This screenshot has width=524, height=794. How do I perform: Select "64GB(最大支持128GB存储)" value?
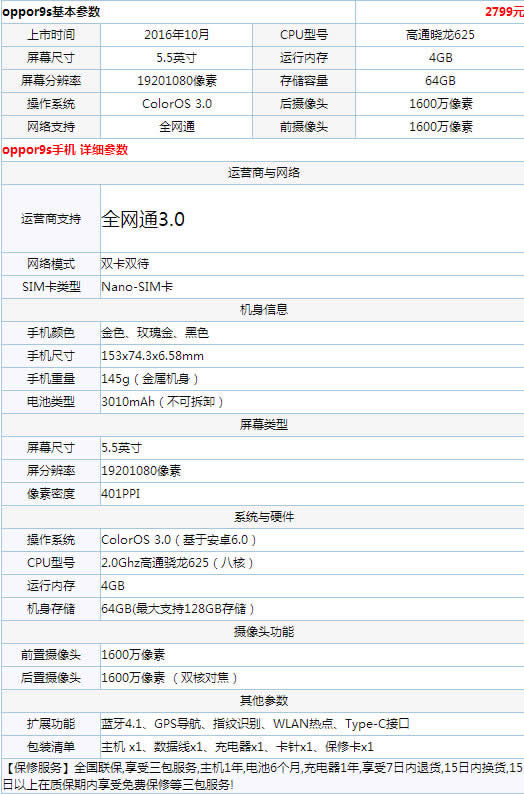pyautogui.click(x=178, y=609)
